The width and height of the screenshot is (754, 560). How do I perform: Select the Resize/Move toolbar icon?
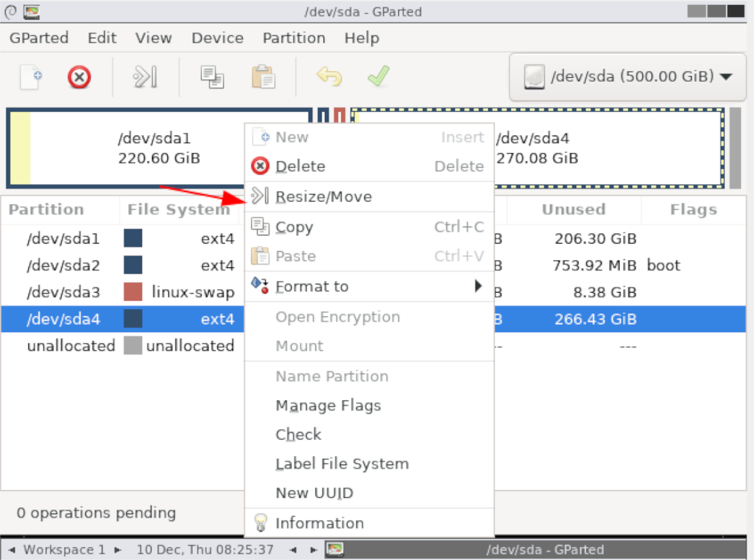145,76
